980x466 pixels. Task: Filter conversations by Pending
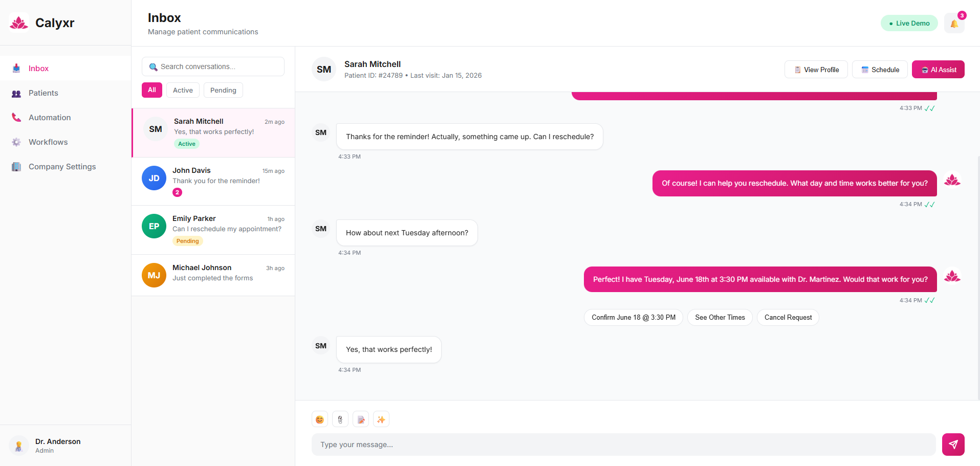pyautogui.click(x=223, y=90)
